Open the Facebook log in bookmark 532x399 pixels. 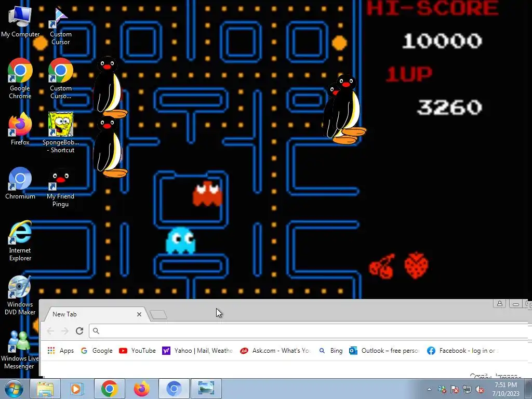[462, 351]
